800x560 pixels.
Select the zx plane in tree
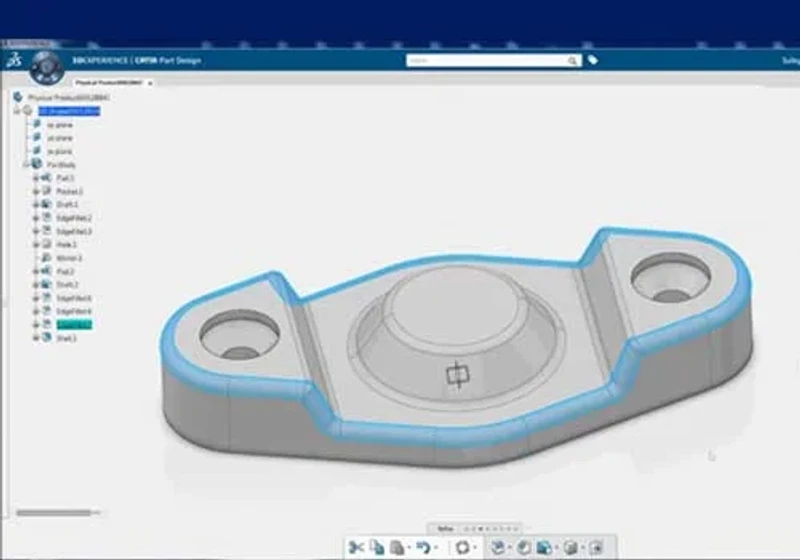click(x=60, y=151)
